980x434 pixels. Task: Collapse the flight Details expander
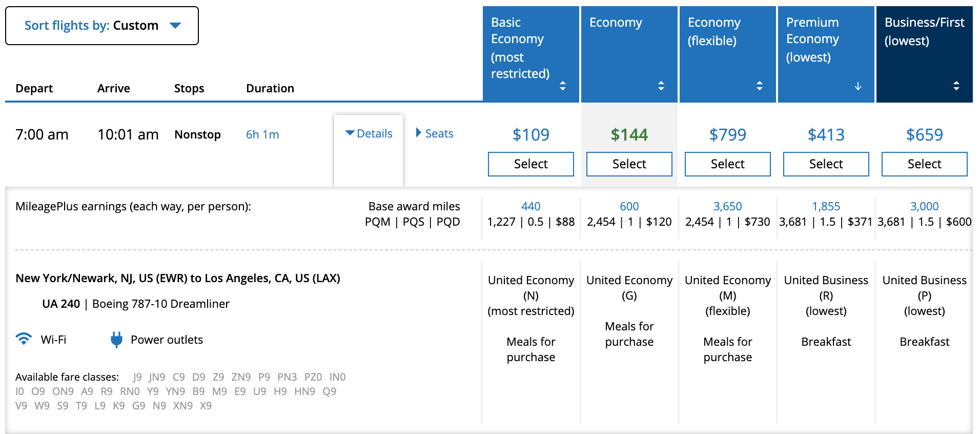(x=369, y=134)
